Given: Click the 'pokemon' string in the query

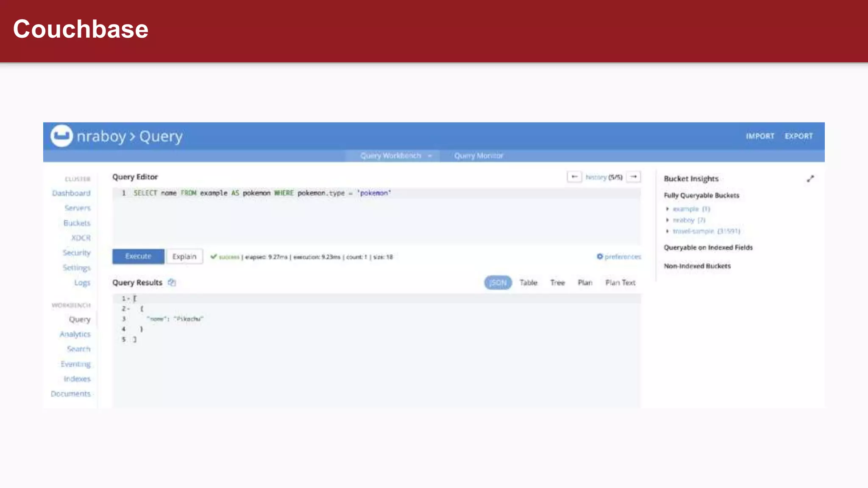Looking at the screenshot, I should tap(374, 193).
